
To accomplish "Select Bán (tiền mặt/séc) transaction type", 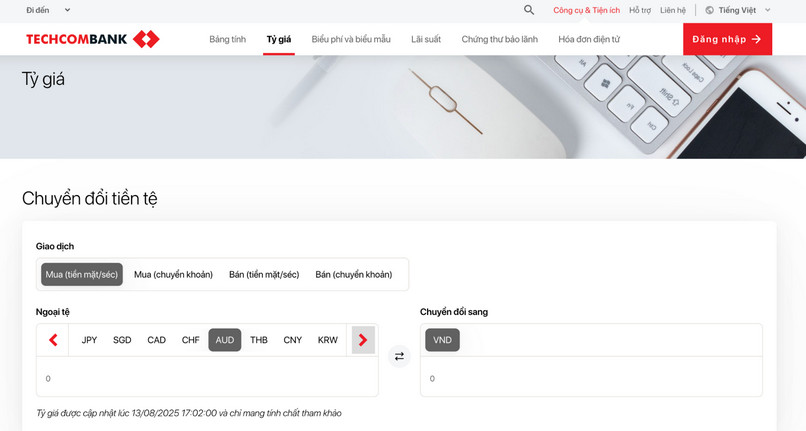I will [x=264, y=275].
